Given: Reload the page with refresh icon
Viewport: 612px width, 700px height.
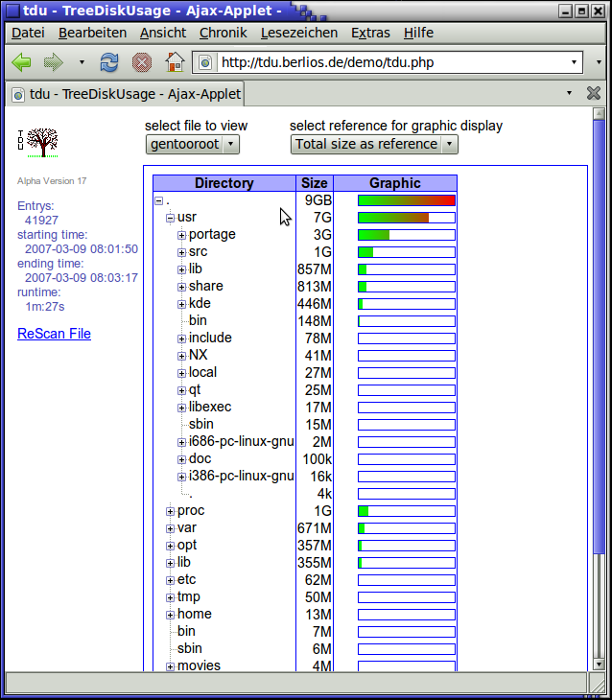Looking at the screenshot, I should click(x=109, y=62).
